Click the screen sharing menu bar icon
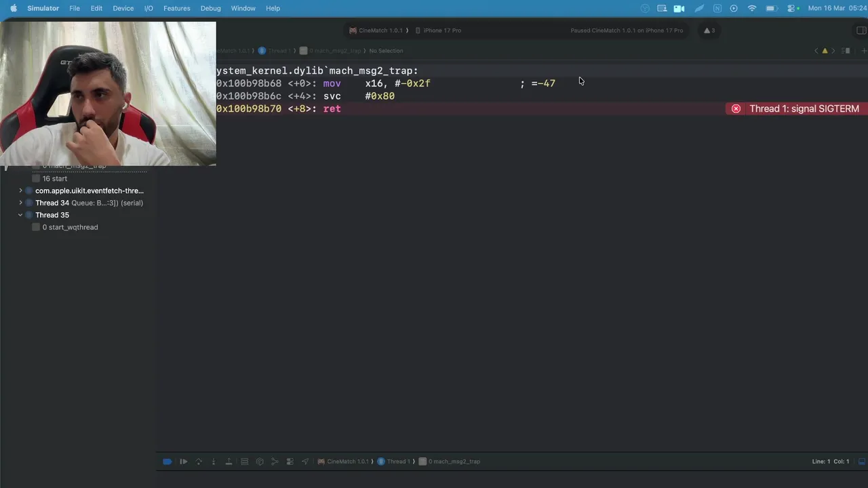Image resolution: width=868 pixels, height=488 pixels. click(x=662, y=8)
